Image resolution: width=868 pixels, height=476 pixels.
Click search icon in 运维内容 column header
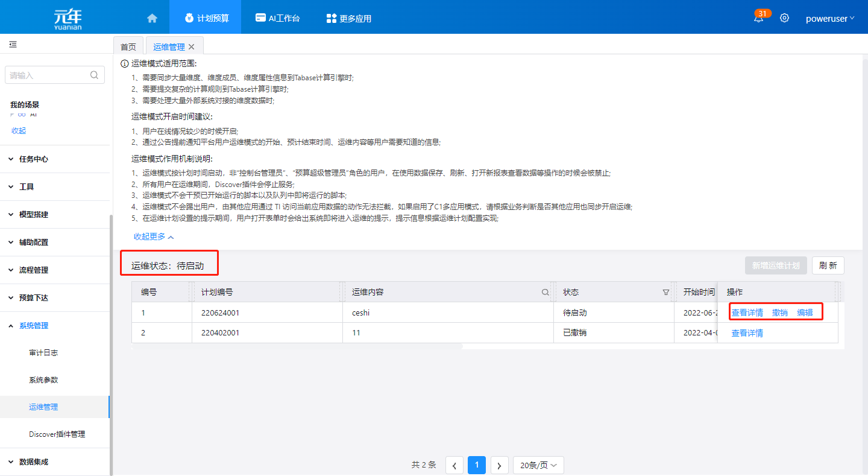(545, 292)
